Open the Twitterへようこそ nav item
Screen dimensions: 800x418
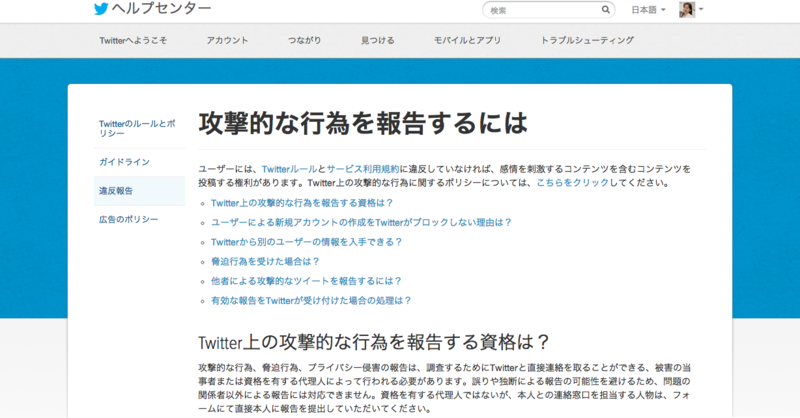(133, 40)
